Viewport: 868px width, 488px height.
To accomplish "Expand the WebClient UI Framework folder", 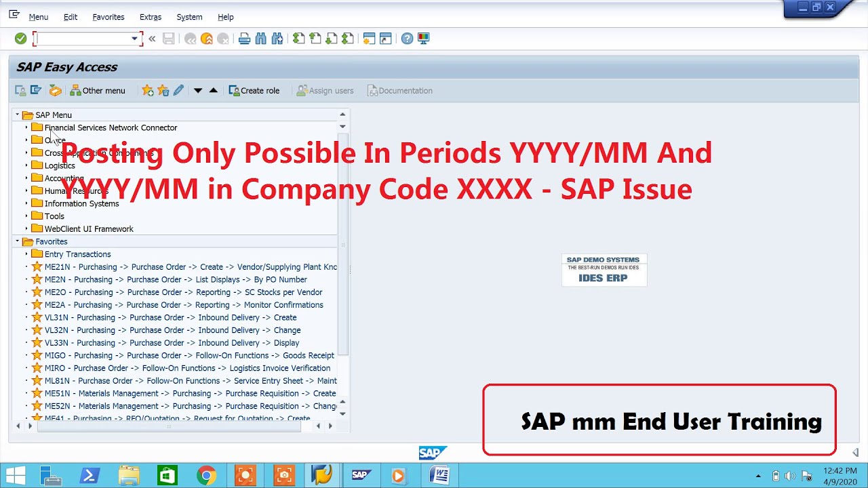I will click(x=26, y=228).
